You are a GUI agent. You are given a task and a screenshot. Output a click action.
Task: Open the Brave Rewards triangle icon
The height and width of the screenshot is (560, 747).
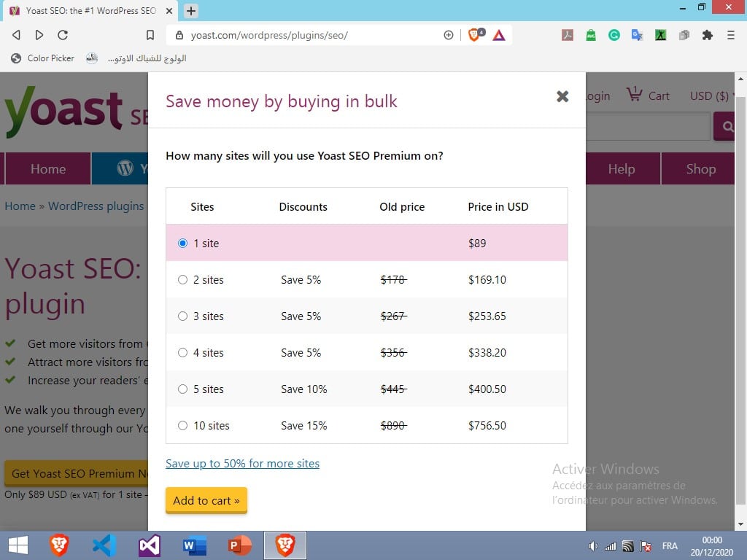tap(499, 35)
